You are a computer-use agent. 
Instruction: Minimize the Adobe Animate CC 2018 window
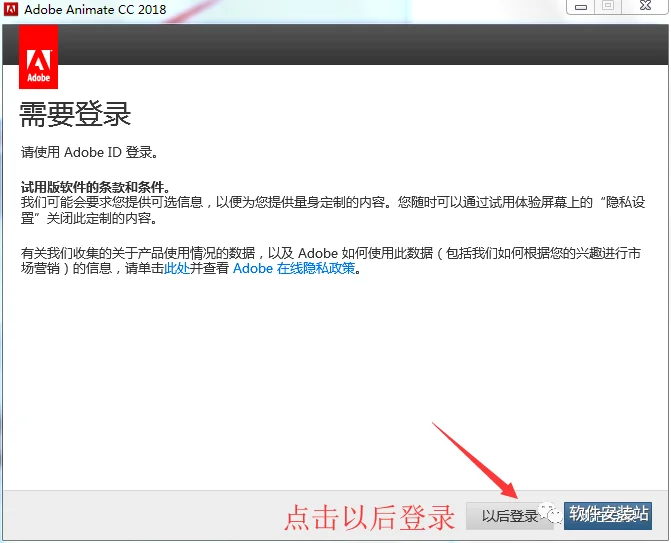[x=581, y=7]
